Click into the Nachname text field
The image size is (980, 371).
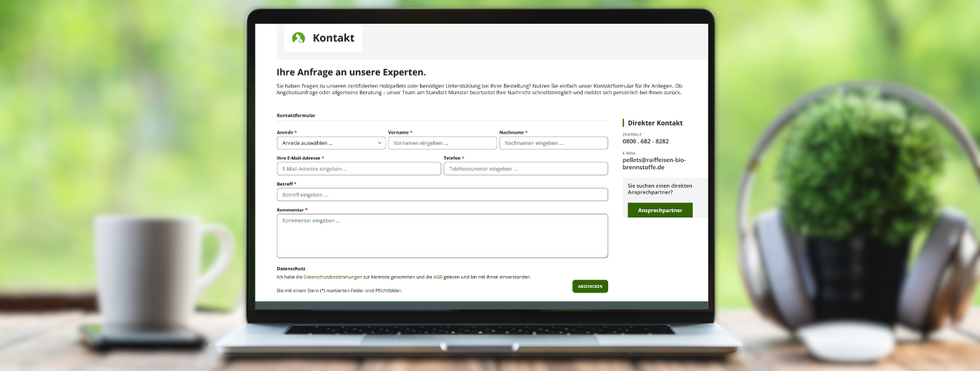coord(553,143)
